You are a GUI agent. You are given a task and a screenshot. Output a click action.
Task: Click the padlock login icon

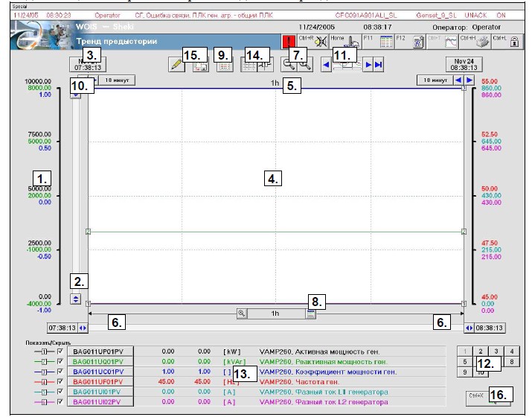(x=513, y=43)
